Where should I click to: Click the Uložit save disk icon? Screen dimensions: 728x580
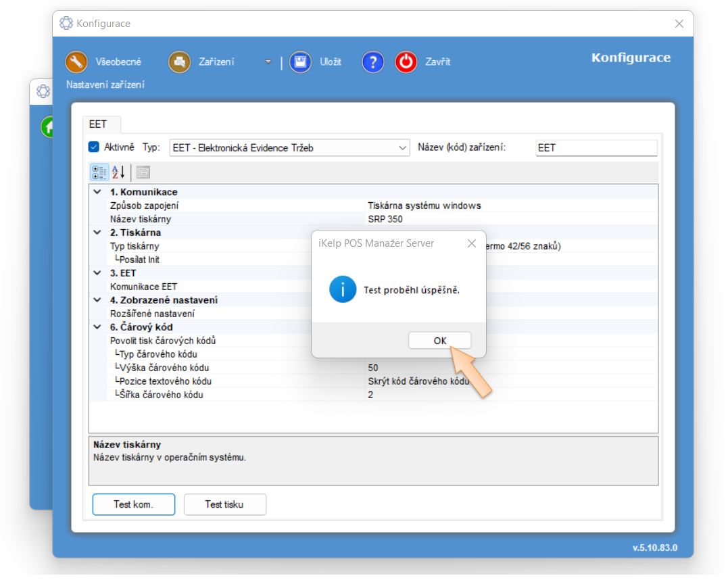(301, 62)
